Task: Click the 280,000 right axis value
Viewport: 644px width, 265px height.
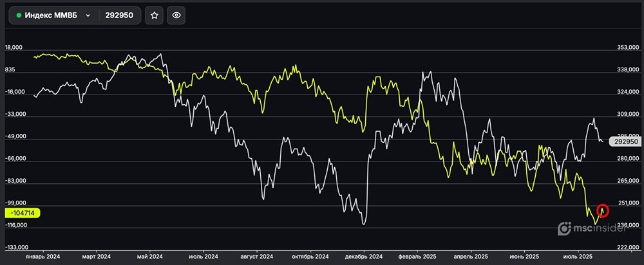Action: tap(628, 159)
